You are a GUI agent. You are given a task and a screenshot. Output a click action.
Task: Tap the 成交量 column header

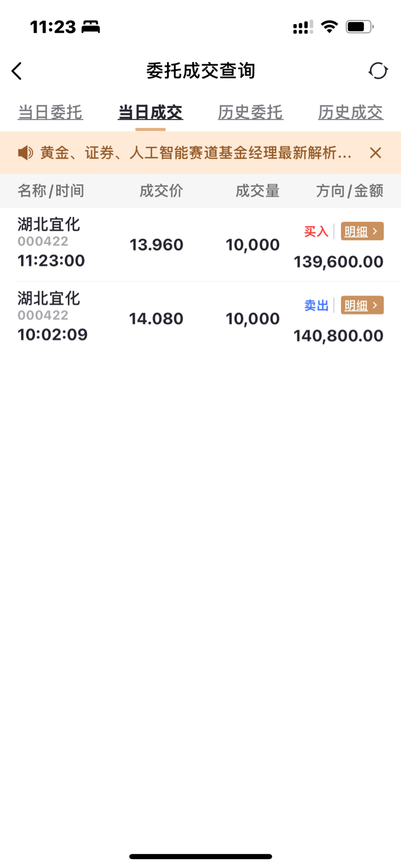(x=257, y=191)
